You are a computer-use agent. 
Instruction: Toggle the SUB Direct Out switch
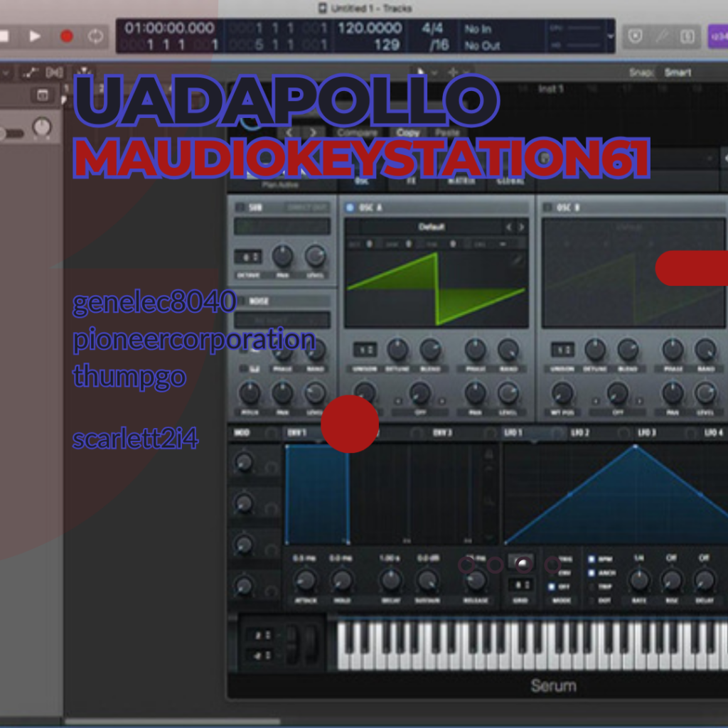tap(308, 207)
